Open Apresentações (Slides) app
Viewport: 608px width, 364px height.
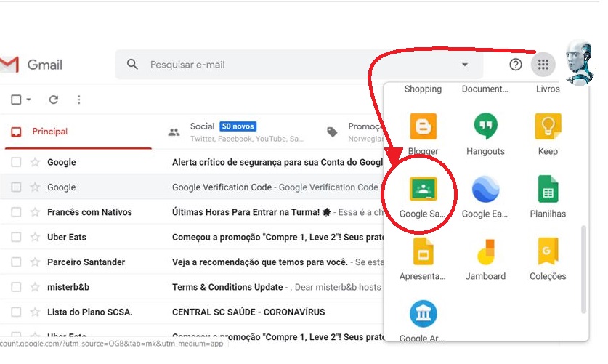click(422, 259)
